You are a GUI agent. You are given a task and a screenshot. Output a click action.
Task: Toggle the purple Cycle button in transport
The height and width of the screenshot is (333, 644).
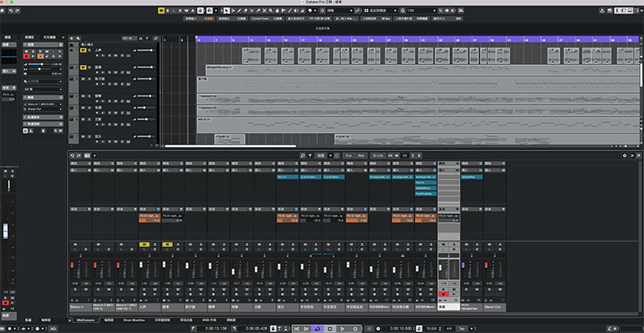coord(317,329)
